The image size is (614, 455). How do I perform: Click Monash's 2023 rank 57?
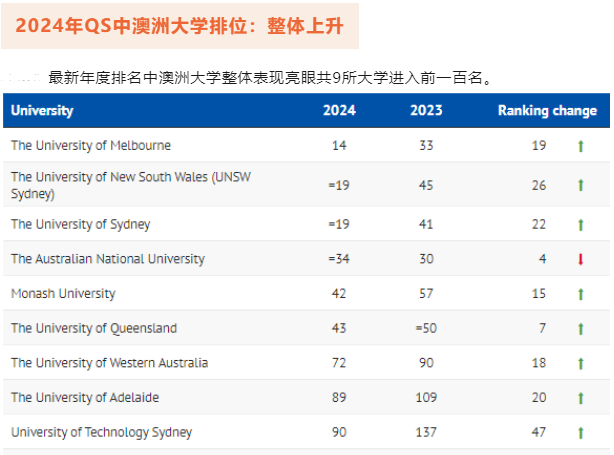tap(426, 294)
